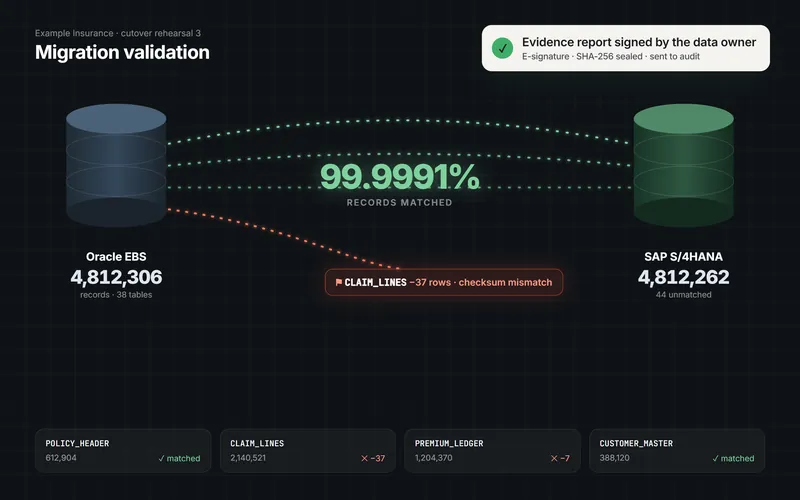Select the Oracle EBS database cylinder
The width and height of the screenshot is (800, 500).
pyautogui.click(x=116, y=165)
